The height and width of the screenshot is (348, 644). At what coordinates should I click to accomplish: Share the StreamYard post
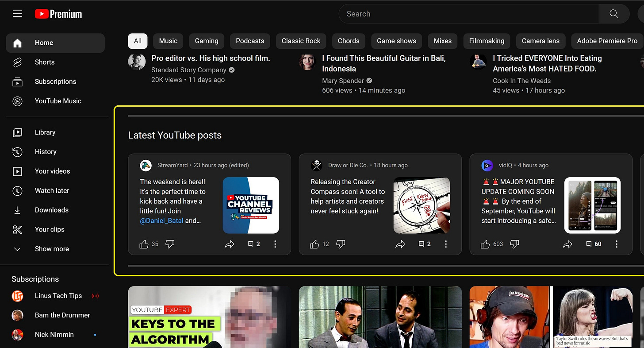(229, 244)
